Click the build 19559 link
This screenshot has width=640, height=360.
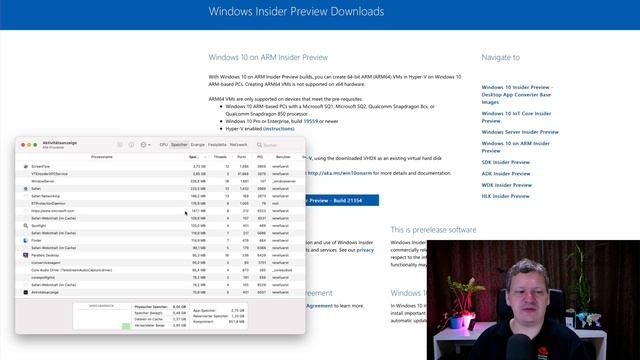310,121
